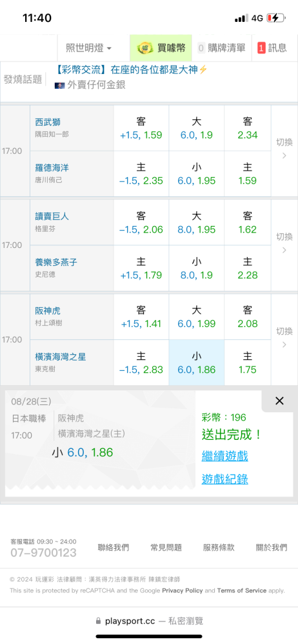This screenshot has width=298, height=644.
Task: Open Google Privacy Policy link
Action: pos(183,590)
